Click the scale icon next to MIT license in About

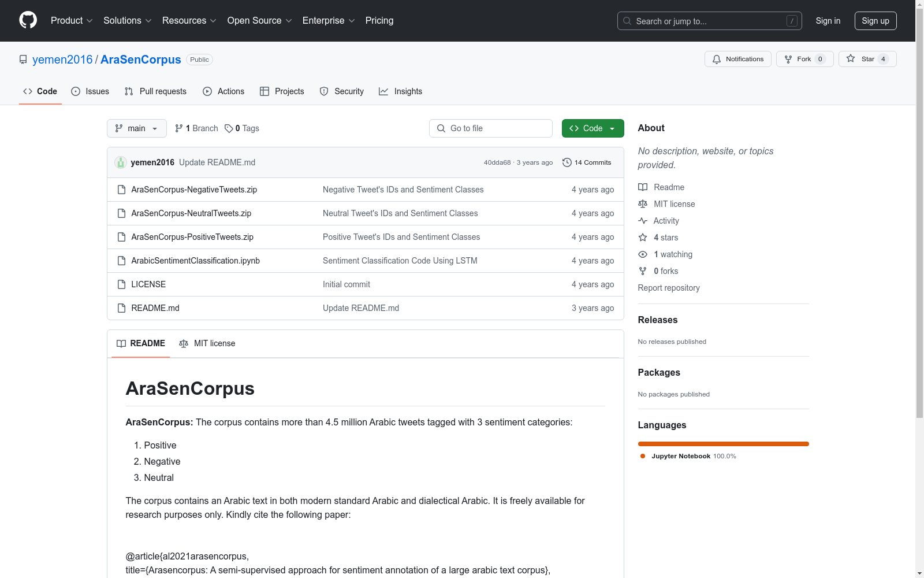click(x=643, y=204)
